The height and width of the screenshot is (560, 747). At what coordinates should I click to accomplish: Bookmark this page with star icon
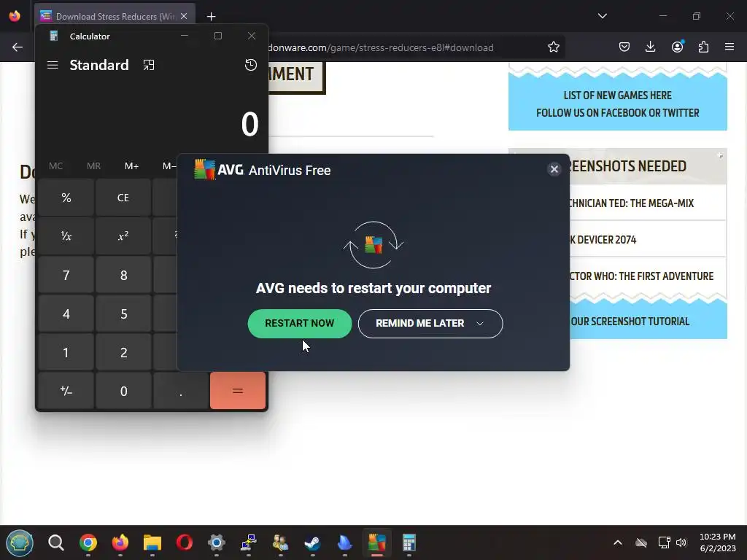pos(553,47)
